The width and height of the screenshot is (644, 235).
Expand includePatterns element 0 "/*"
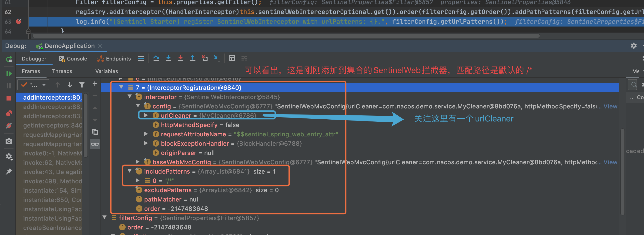138,180
